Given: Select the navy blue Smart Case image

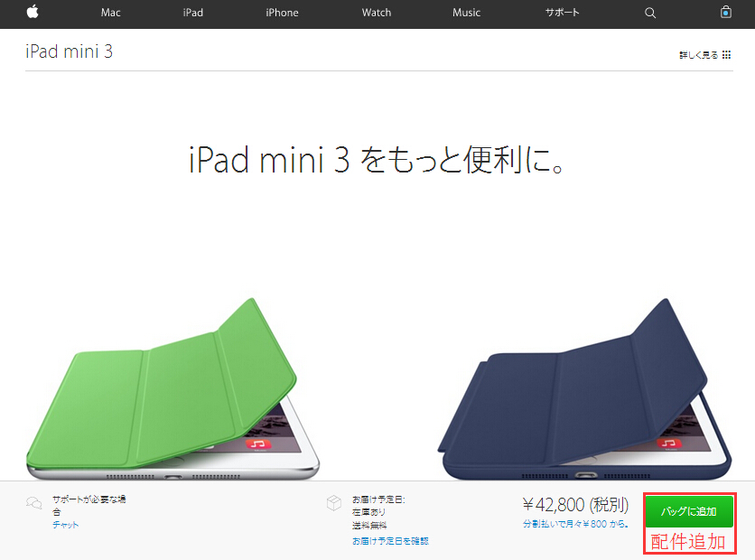Looking at the screenshot, I should coord(584,389).
